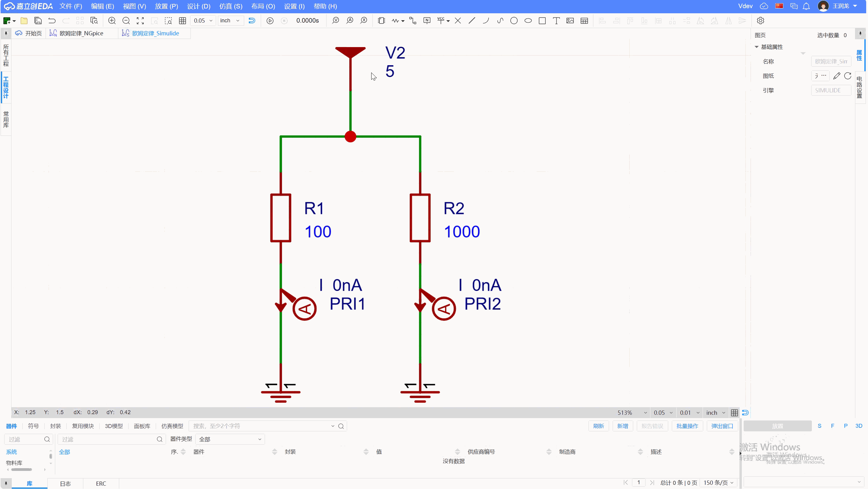Toggle the snap icon in toolbar
This screenshot has height=489, width=868.
[x=252, y=21]
